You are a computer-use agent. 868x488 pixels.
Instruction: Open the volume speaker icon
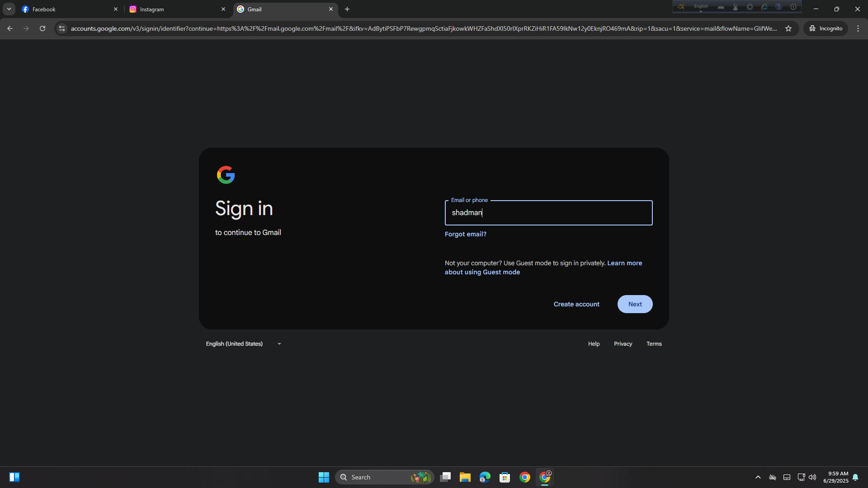pos(812,477)
